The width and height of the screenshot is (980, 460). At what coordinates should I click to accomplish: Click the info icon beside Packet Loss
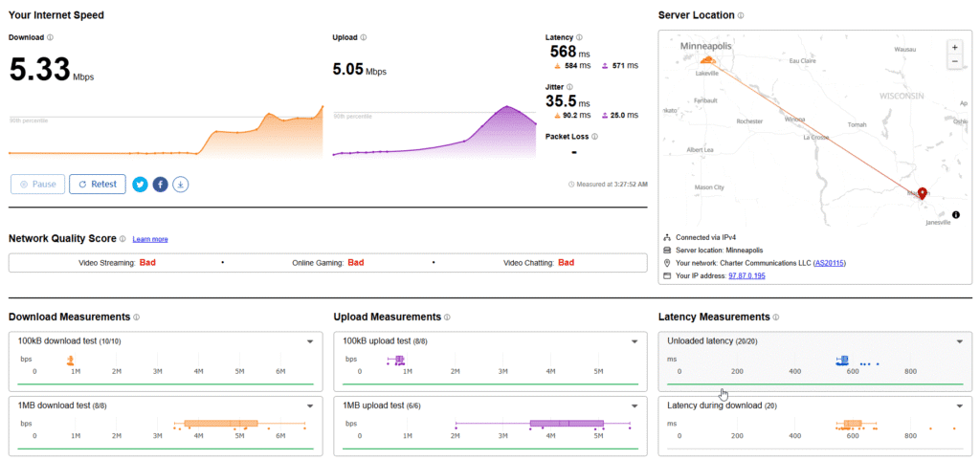pos(595,137)
